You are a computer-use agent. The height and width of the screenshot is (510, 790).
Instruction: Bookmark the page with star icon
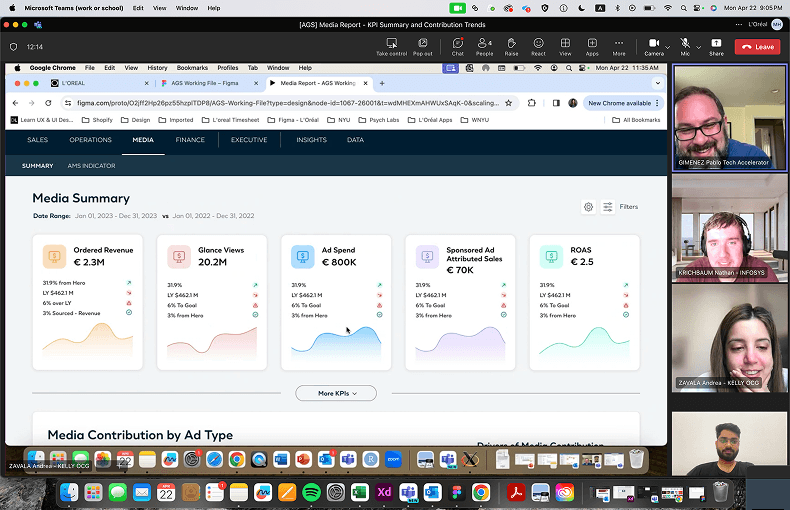(508, 103)
